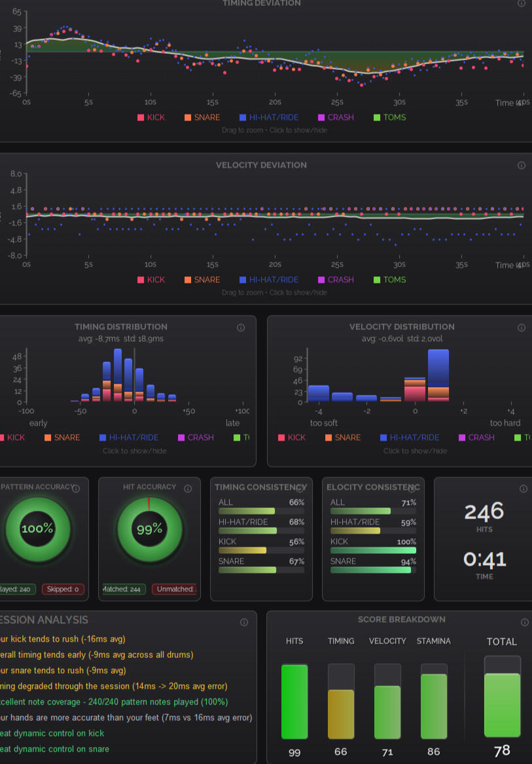Hide TOMS series in Timing Deviation legend
The width and height of the screenshot is (532, 764).
389,118
